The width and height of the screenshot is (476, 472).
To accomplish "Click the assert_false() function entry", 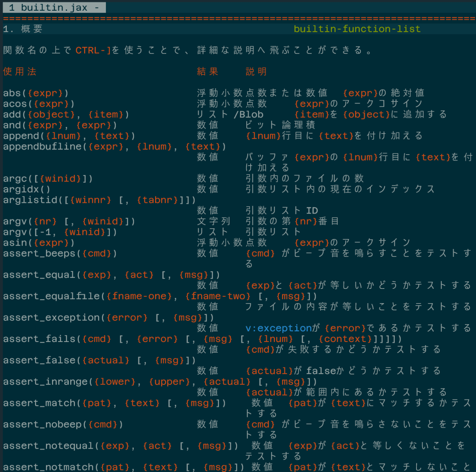I will tap(100, 361).
